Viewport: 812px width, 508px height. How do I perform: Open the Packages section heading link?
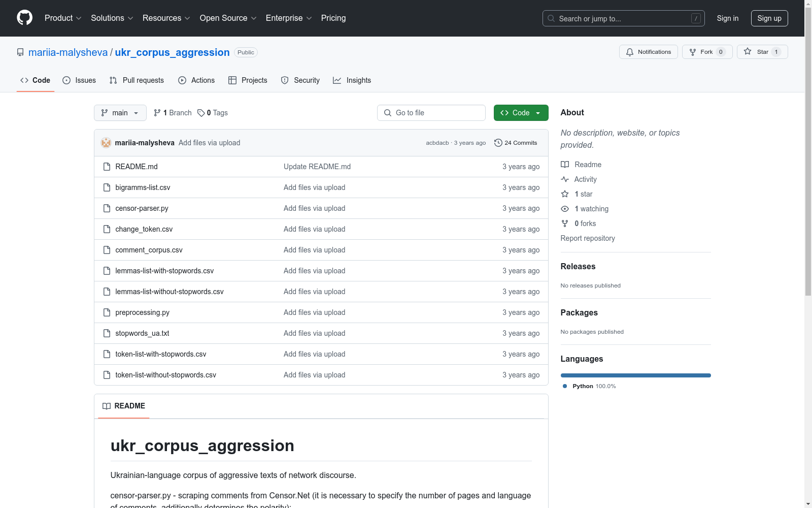coord(579,312)
